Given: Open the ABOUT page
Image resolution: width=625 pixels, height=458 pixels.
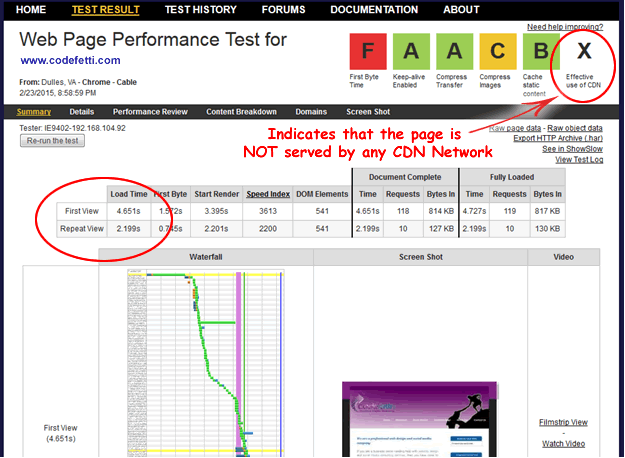Looking at the screenshot, I should point(461,10).
